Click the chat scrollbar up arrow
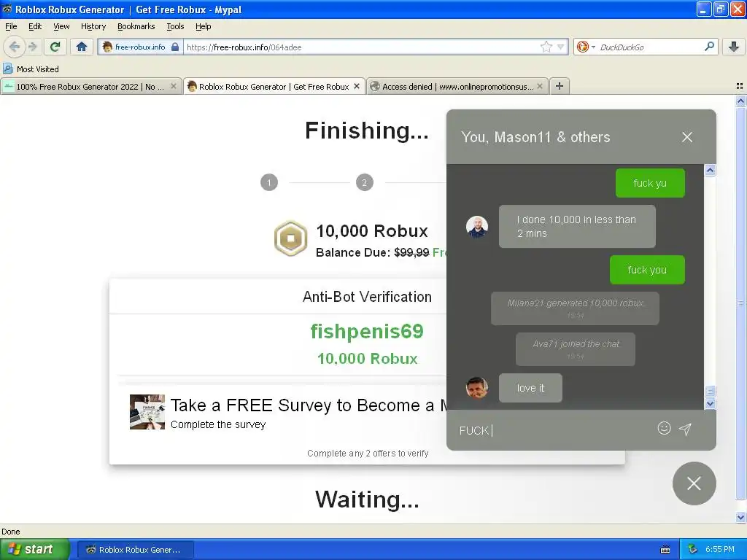Screen dimensions: 747x560 (x=710, y=170)
